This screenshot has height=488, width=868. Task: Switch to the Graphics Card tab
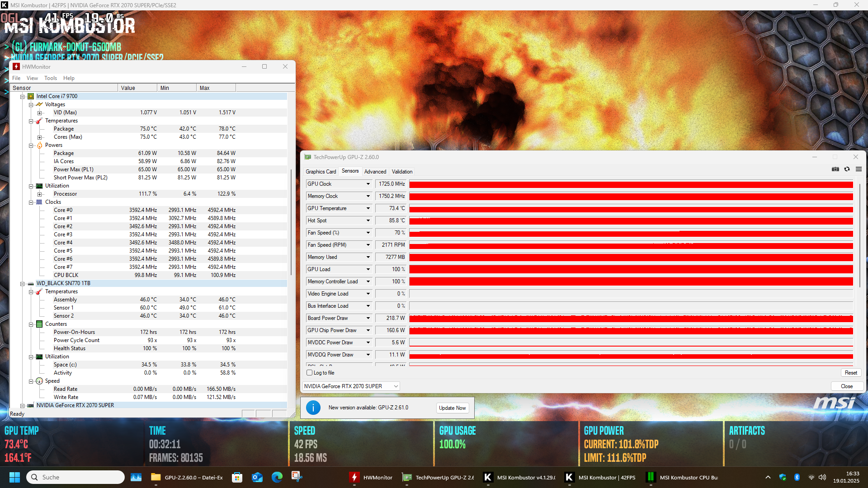point(321,172)
